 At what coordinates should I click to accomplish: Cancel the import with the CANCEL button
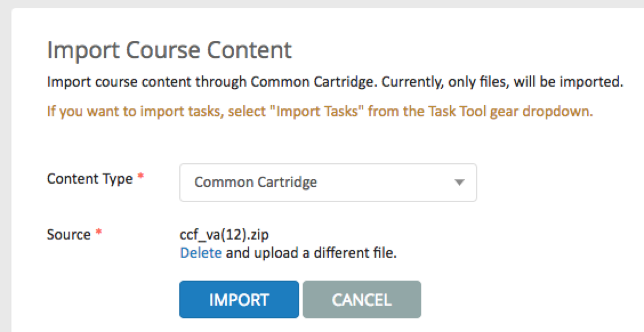pos(362,299)
